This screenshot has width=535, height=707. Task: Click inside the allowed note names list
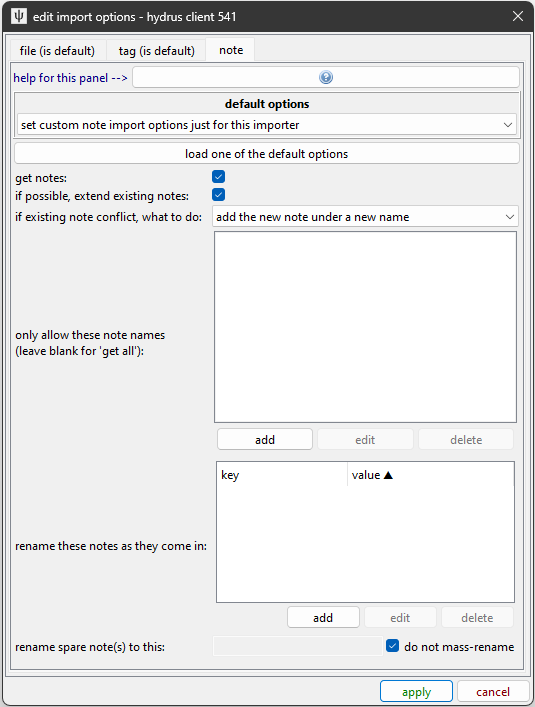[366, 327]
